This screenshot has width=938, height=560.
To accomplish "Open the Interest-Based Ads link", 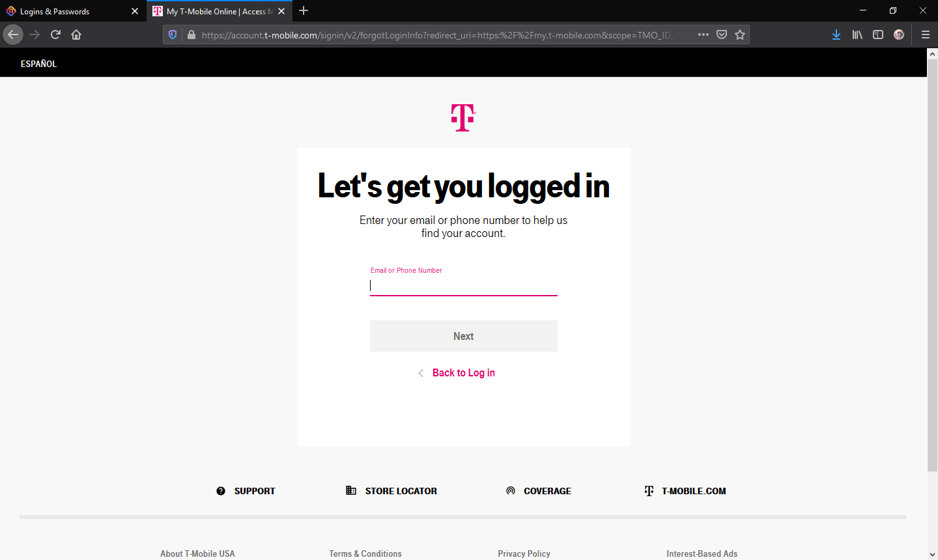I will point(702,553).
